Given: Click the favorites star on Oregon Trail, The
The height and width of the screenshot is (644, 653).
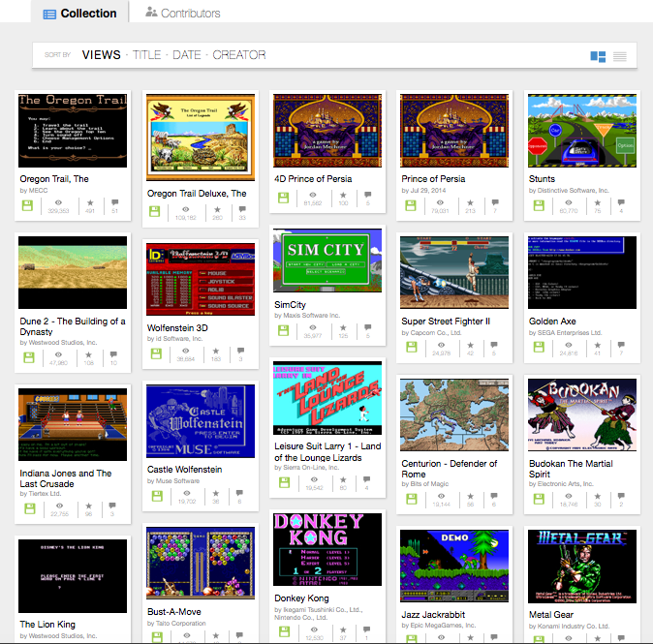Looking at the screenshot, I should (90, 202).
